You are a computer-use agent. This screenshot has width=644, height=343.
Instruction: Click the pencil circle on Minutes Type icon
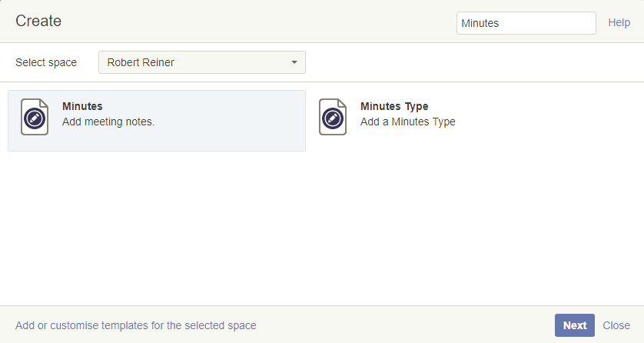[x=332, y=118]
